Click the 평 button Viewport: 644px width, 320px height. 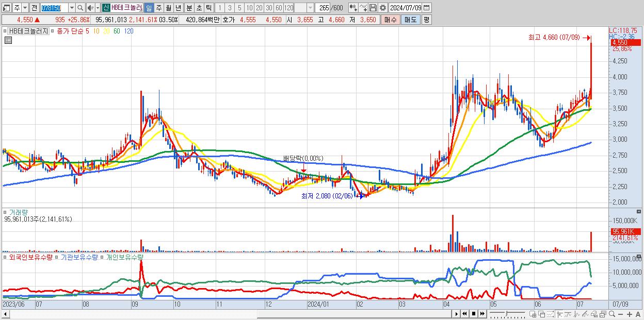click(426, 20)
